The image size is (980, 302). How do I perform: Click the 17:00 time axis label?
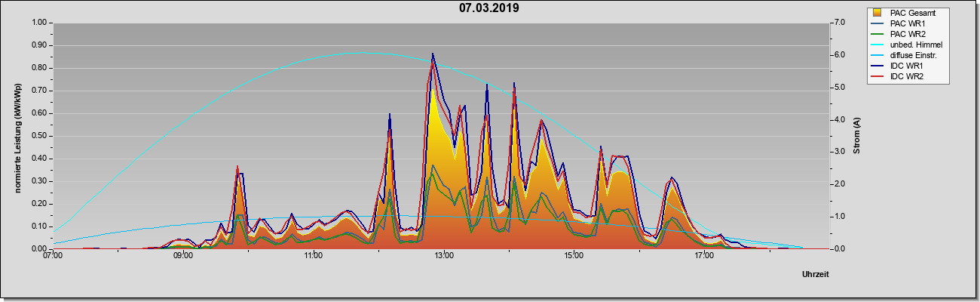point(704,256)
